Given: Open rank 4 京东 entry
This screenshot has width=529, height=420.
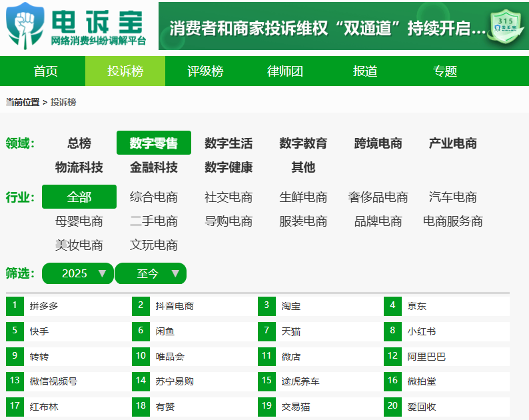Looking at the screenshot, I should tap(446, 306).
